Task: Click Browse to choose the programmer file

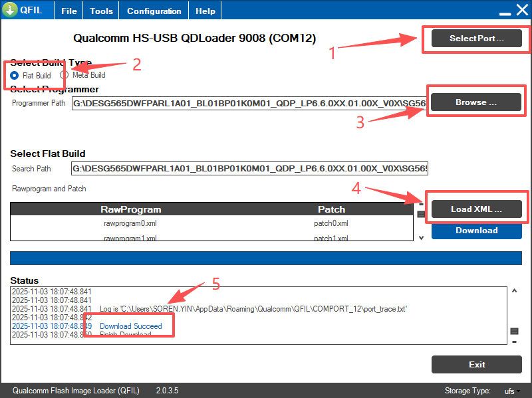Action: point(476,102)
